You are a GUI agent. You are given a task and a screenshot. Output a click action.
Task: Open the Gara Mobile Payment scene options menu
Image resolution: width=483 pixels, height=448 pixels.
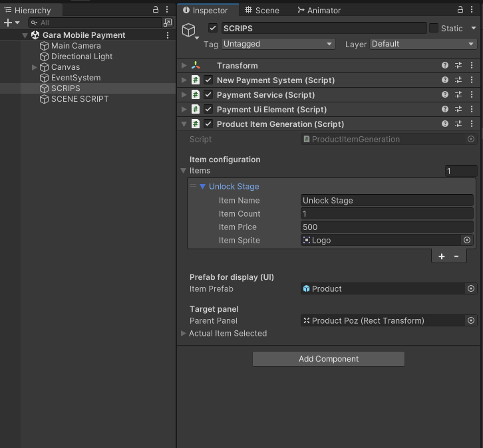coord(168,35)
